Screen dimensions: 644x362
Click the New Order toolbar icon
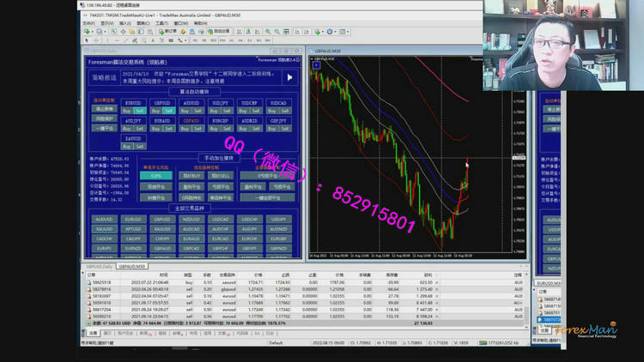click(169, 31)
